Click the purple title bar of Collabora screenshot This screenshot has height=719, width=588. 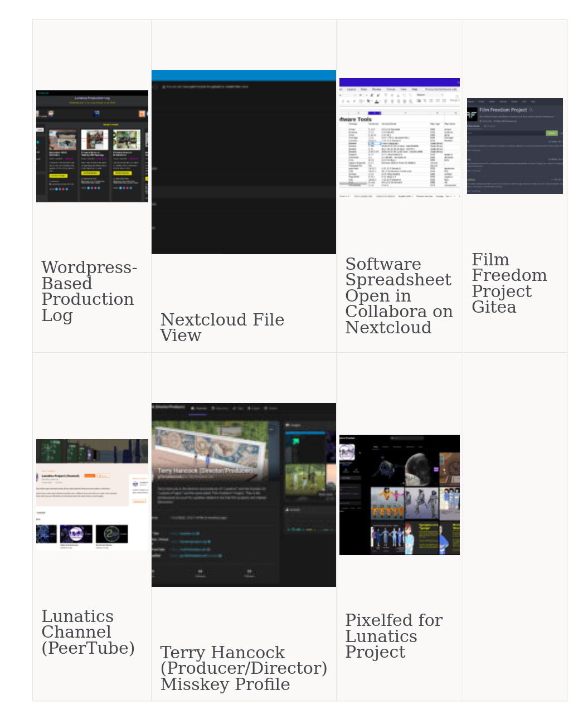tap(399, 82)
